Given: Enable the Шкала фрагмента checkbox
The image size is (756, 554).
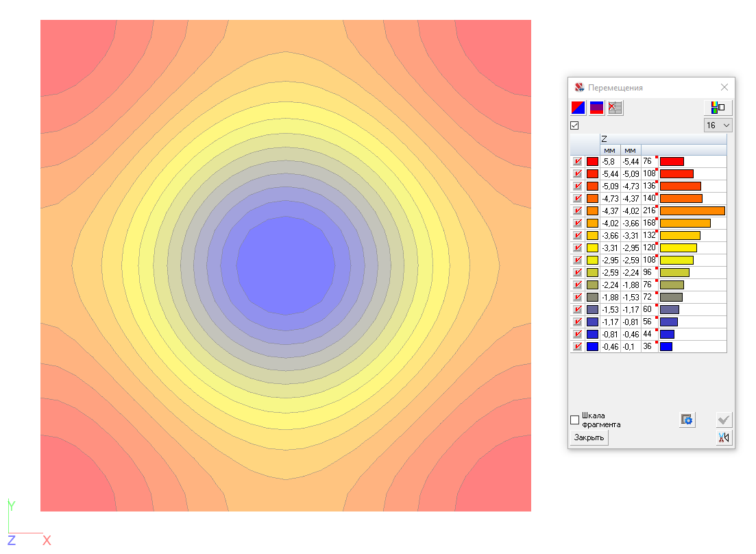Looking at the screenshot, I should pos(574,420).
